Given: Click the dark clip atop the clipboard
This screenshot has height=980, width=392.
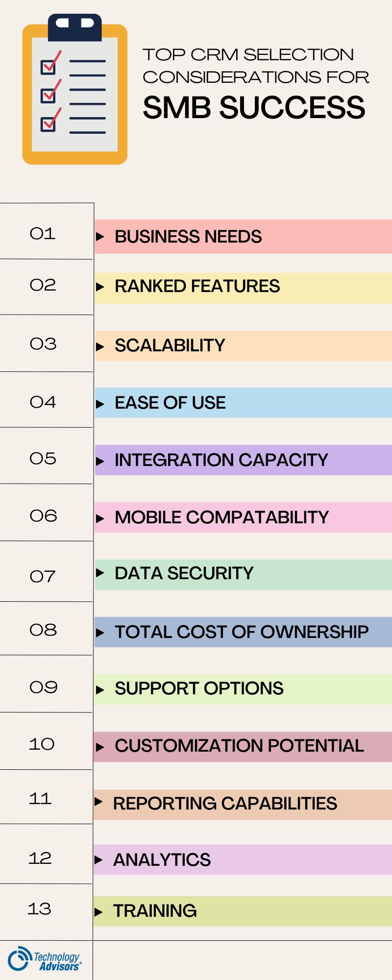Looking at the screenshot, I should 74,26.
